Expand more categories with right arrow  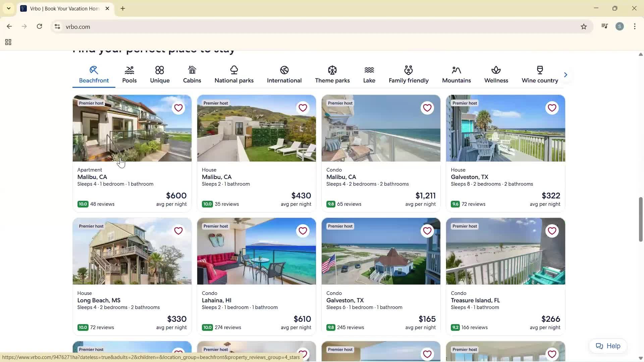tap(566, 74)
